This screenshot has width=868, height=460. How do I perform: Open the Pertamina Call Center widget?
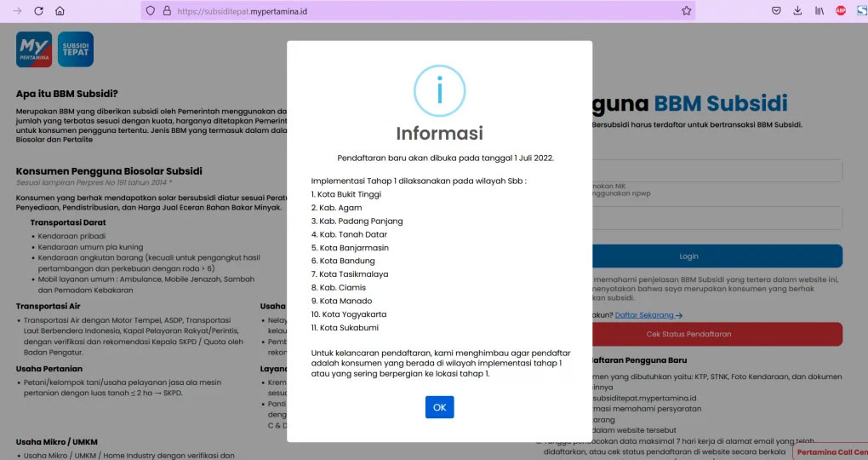(831, 451)
